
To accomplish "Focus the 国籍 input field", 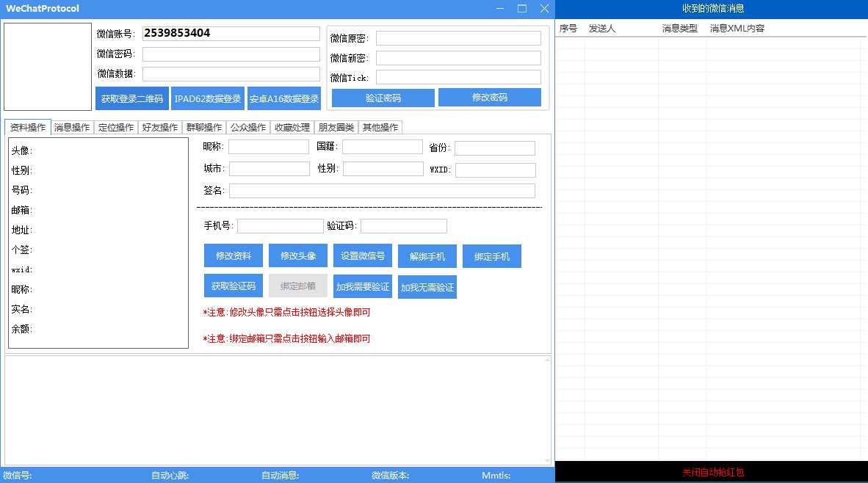I will click(383, 147).
